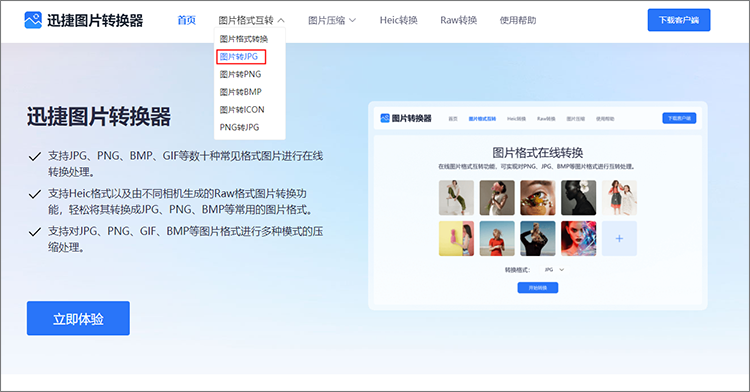
Task: Click the small blue 开始转换 preview button
Action: (538, 288)
